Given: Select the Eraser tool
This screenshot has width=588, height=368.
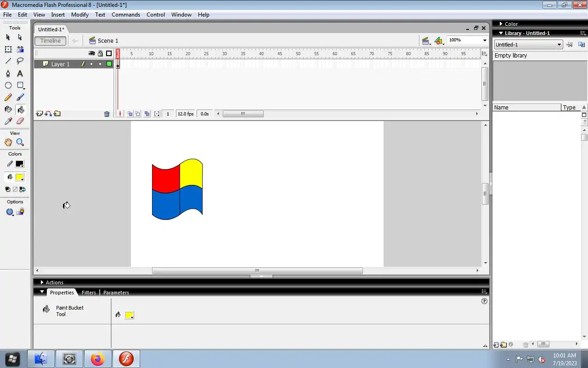Looking at the screenshot, I should click(x=20, y=121).
